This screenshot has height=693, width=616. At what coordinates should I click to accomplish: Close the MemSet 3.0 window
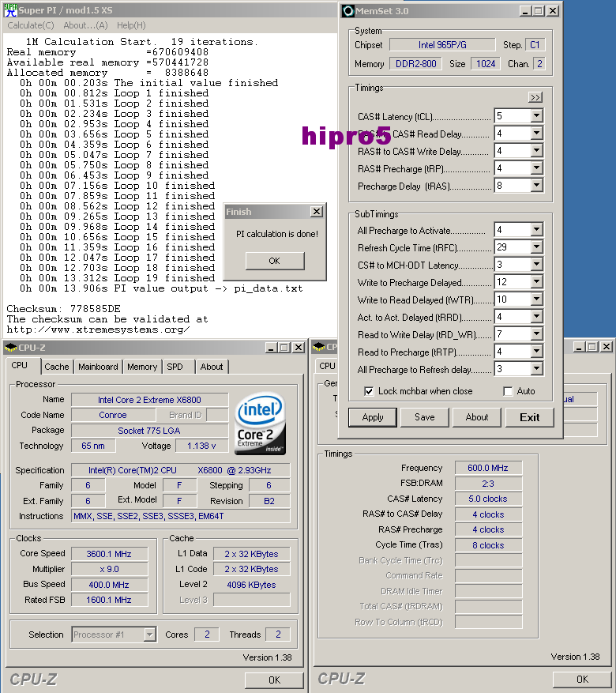pos(552,11)
